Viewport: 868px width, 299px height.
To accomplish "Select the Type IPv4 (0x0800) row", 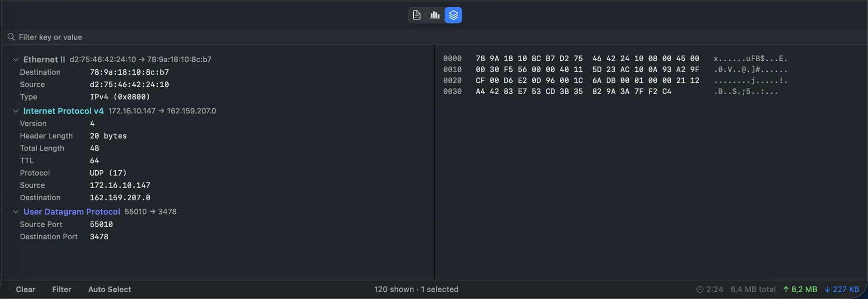I will 217,97.
